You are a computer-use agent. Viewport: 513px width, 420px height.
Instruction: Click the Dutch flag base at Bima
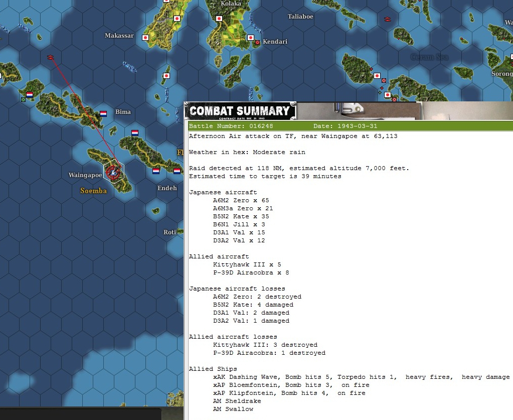pos(103,114)
